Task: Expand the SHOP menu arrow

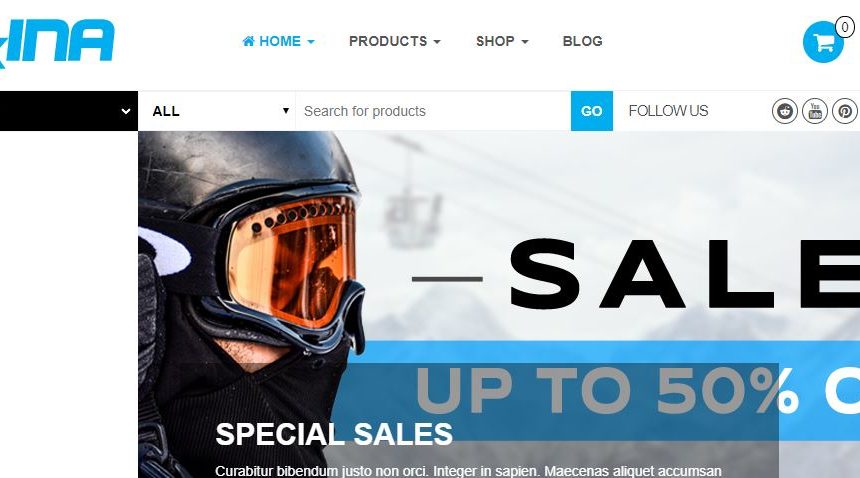Action: point(524,42)
